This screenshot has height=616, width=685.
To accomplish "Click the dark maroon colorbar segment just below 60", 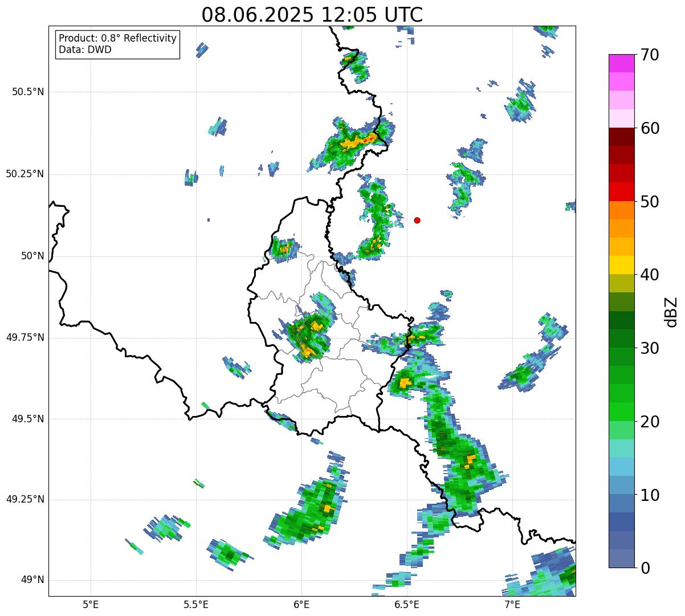I will pyautogui.click(x=621, y=137).
